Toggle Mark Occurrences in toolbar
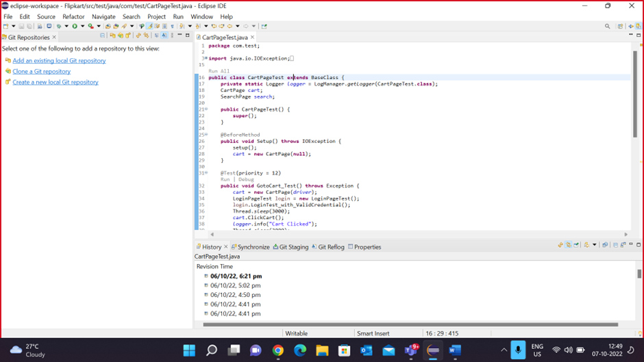This screenshot has width=644, height=362. [x=149, y=26]
